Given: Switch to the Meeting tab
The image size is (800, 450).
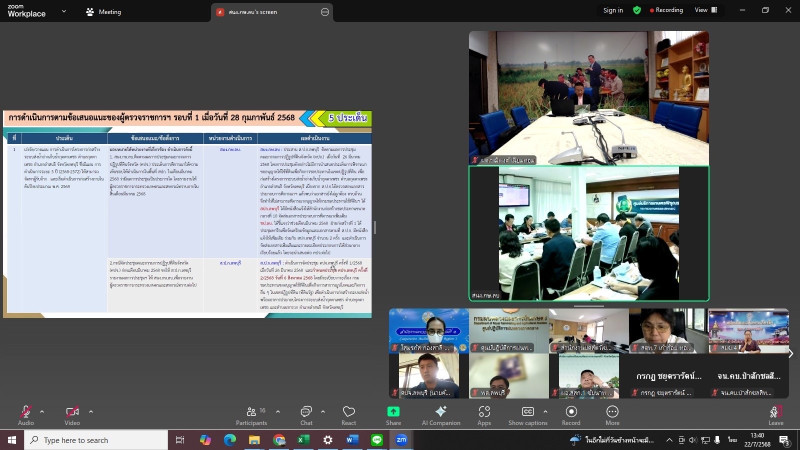Looking at the screenshot, I should [x=104, y=11].
